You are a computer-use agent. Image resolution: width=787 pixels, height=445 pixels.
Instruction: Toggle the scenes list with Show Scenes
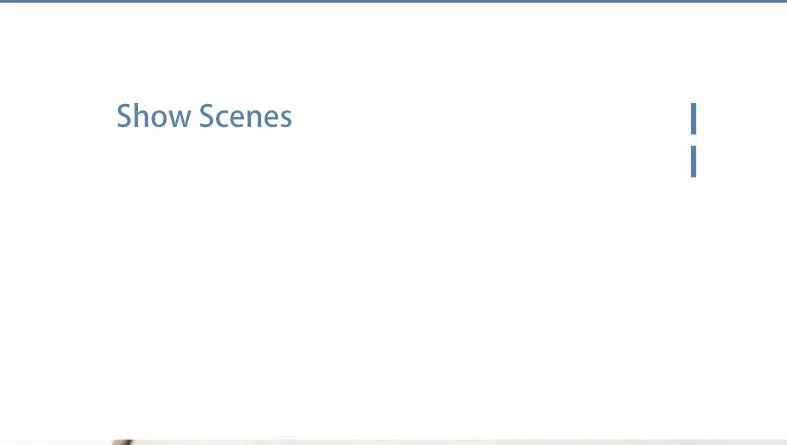pos(204,116)
